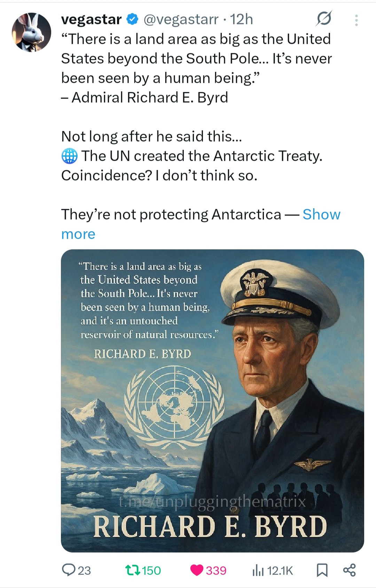Screen dimensions: 376x588
Task: Click the vegastar display name
Action: tap(91, 19)
